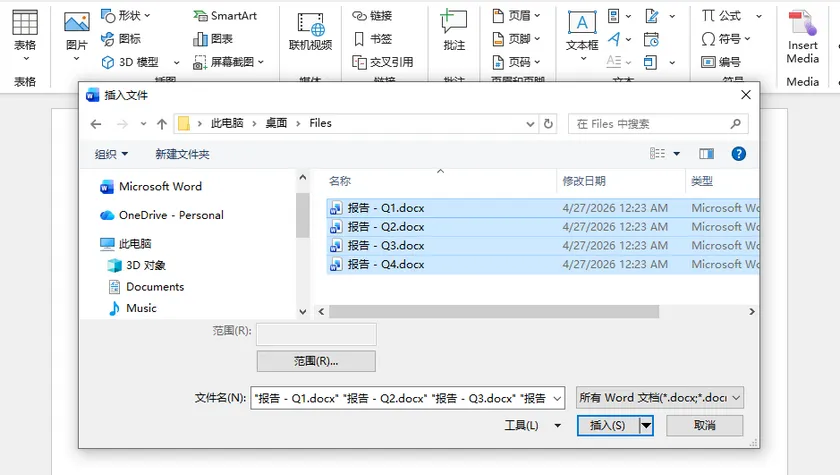Go back in the file dialog
Viewport: 840px width, 475px height.
[96, 124]
